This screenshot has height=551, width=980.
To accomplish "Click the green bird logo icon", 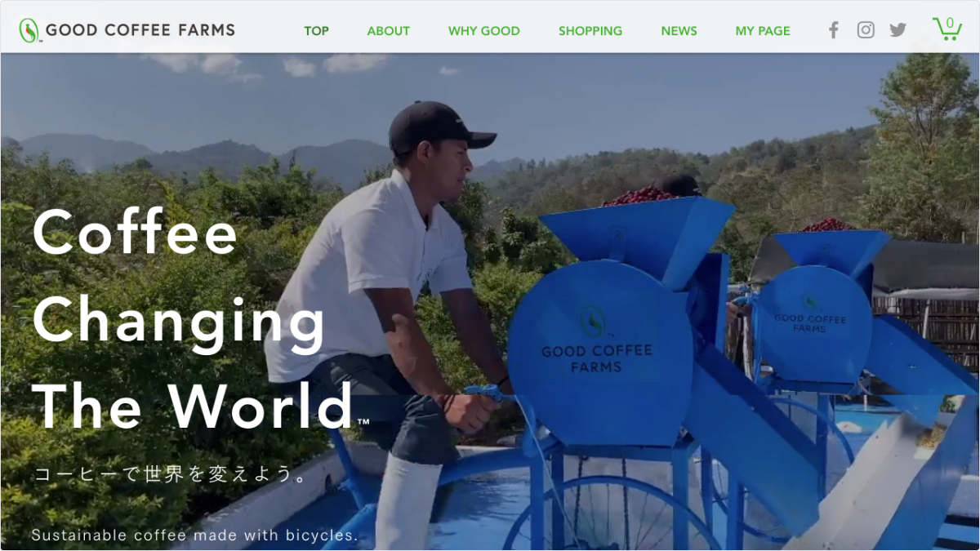I will [x=29, y=31].
